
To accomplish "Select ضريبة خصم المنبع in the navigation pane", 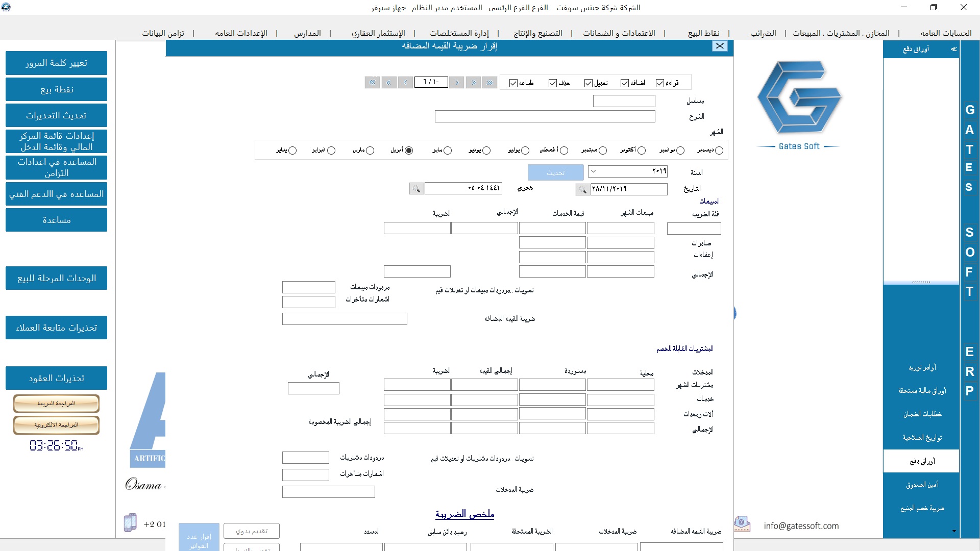I will (922, 508).
